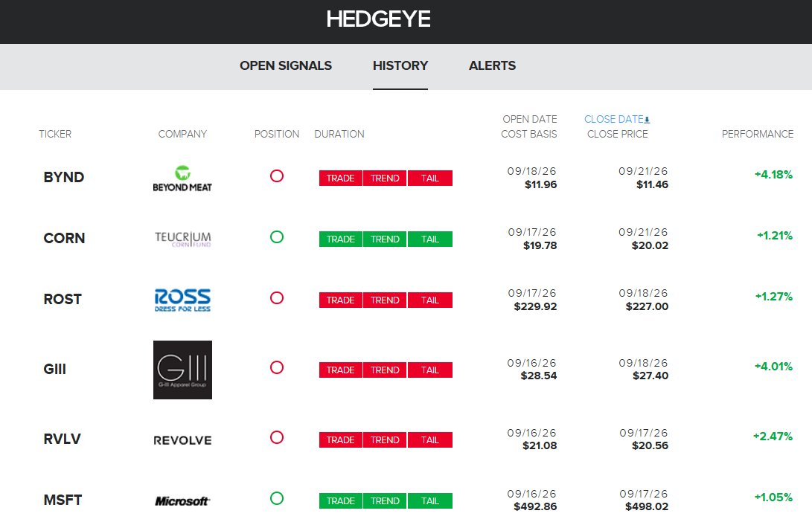Sort the table by Close Date

point(614,119)
